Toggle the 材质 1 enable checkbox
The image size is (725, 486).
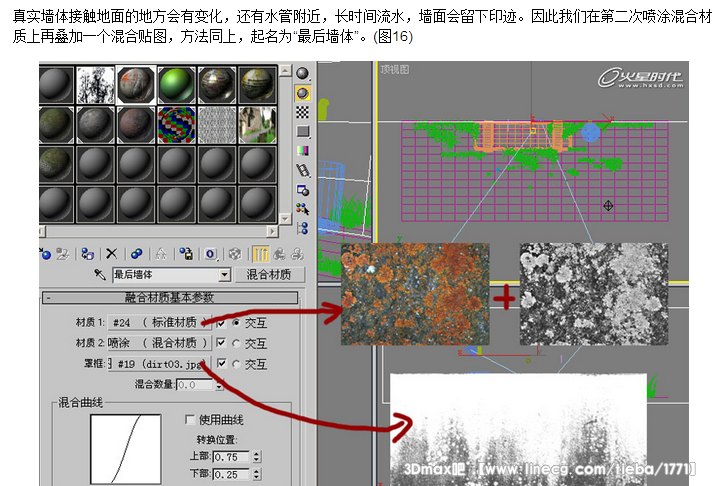pyautogui.click(x=221, y=322)
